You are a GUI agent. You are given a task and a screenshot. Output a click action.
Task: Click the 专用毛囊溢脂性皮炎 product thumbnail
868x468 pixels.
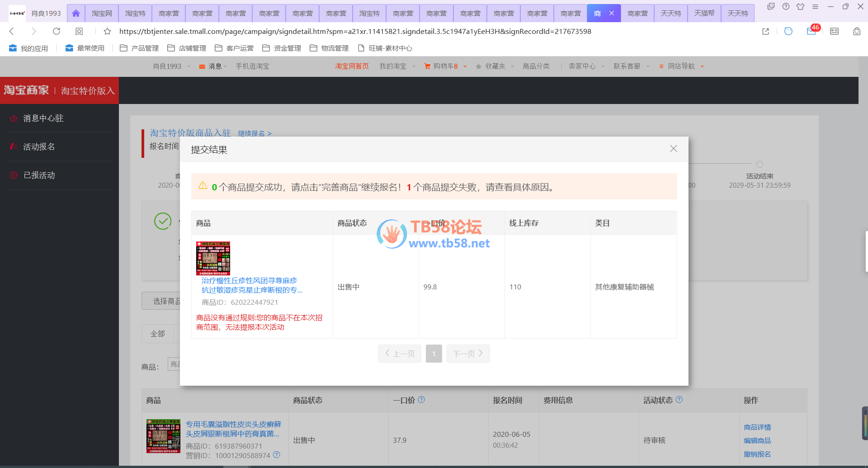pos(163,436)
